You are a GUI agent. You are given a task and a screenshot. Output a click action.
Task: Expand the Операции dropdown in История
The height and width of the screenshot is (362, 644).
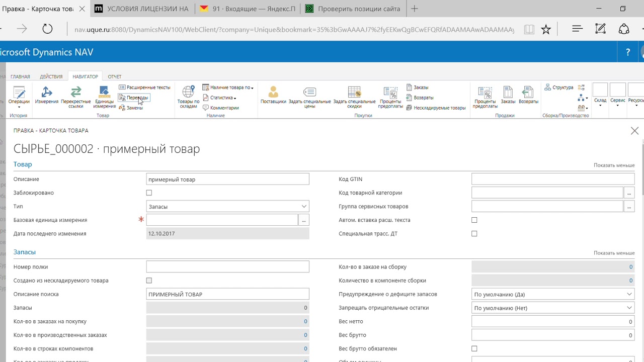19,97
